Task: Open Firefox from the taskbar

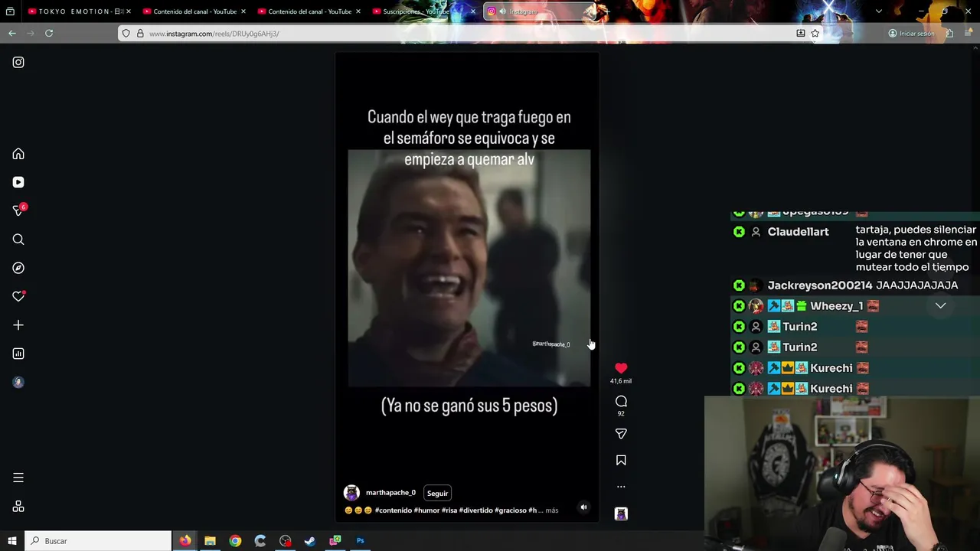Action: [185, 541]
